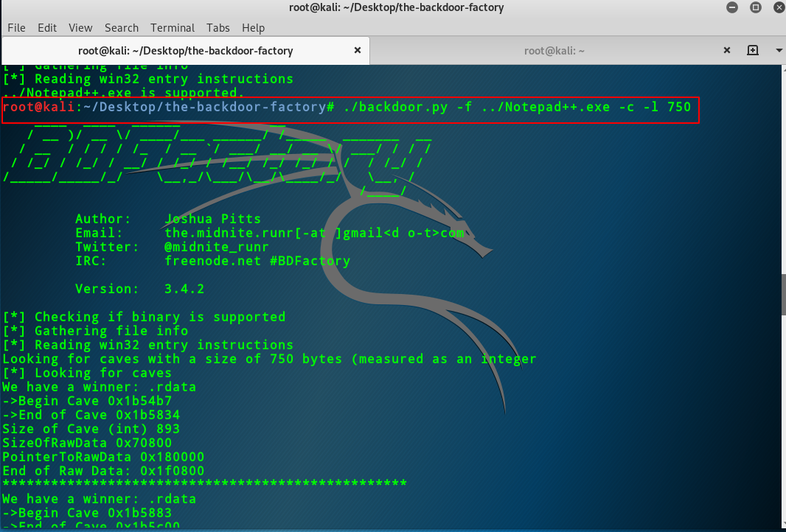Click 'SizeOfRawData 0x70800' line
This screenshot has height=532, width=786.
pyautogui.click(x=87, y=444)
